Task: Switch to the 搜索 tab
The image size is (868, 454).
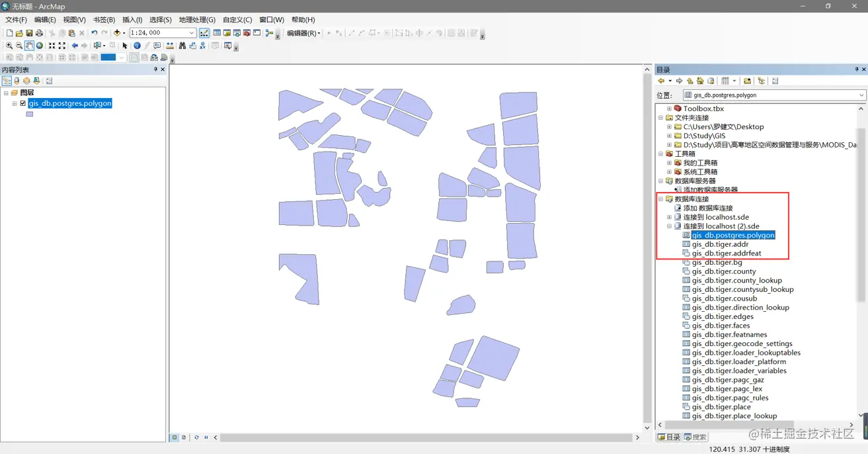Action: pos(695,437)
